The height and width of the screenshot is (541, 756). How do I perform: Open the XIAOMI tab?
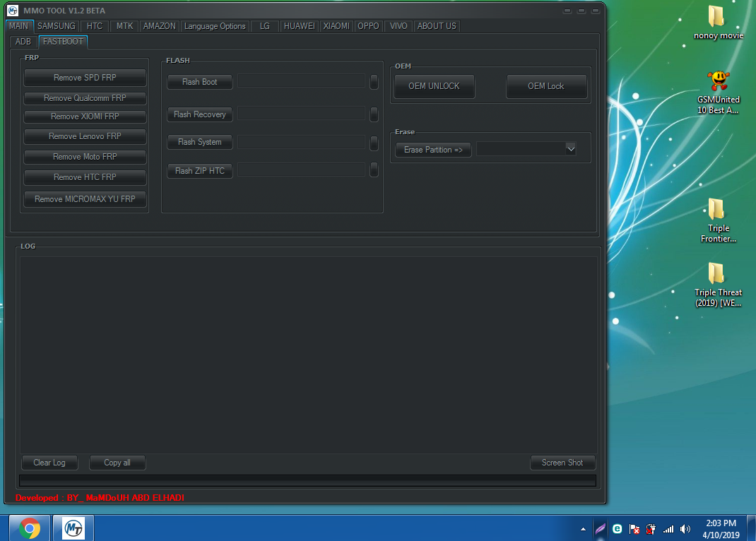[336, 26]
